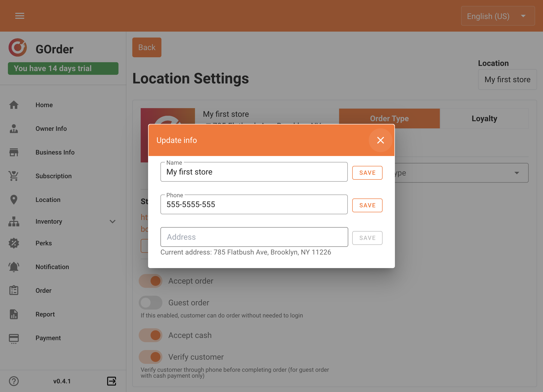Image resolution: width=543 pixels, height=392 pixels.
Task: Click the Order clipboard icon
Action: (14, 291)
